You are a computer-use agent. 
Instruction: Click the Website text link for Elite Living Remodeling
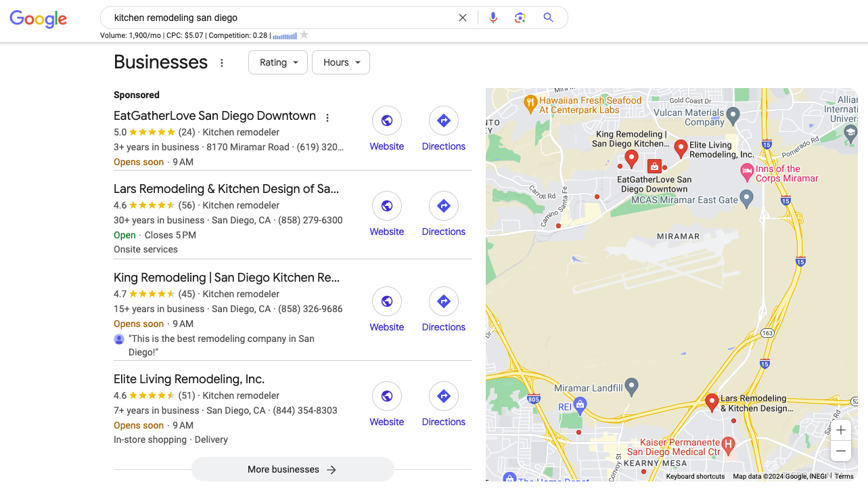[387, 422]
